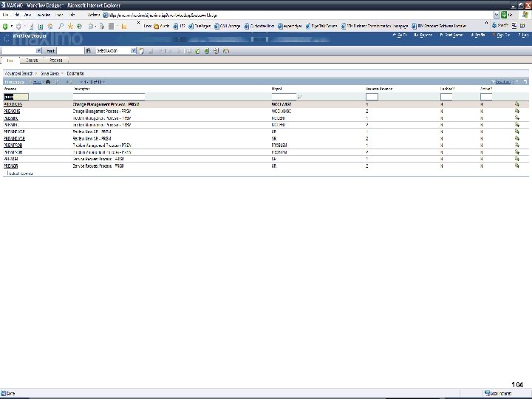Click row icon for Change Management revision 1
This screenshot has height=399, width=532.
click(x=516, y=104)
